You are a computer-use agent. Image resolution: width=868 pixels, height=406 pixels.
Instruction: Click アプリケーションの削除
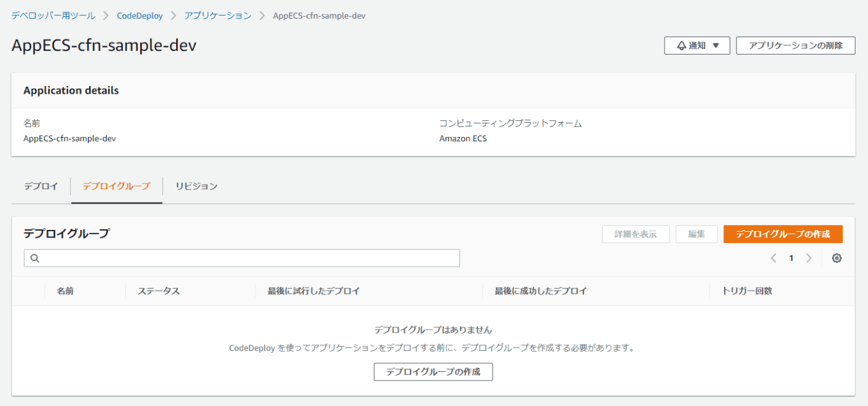tap(795, 45)
